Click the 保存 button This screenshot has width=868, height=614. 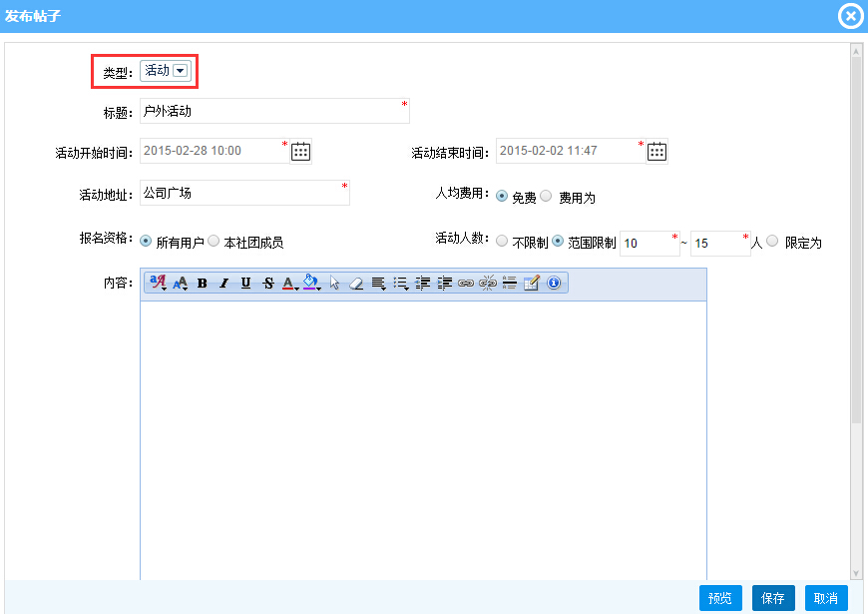click(x=773, y=598)
